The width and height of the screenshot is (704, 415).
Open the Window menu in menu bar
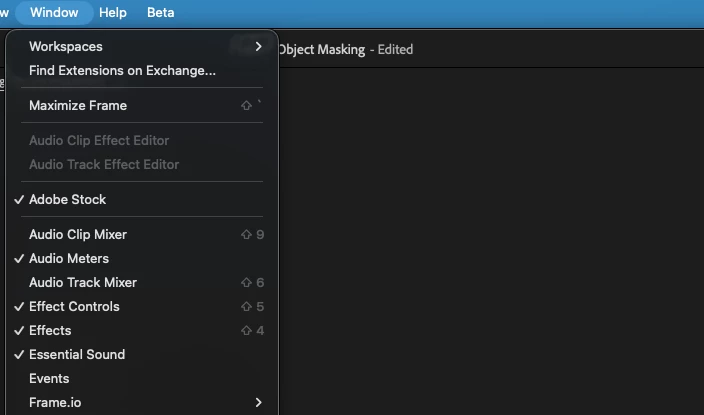pyautogui.click(x=54, y=13)
